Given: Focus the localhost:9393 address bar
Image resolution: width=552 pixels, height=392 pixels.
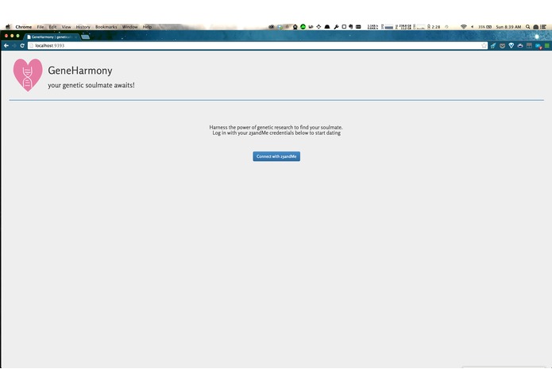Looking at the screenshot, I should pyautogui.click(x=257, y=45).
